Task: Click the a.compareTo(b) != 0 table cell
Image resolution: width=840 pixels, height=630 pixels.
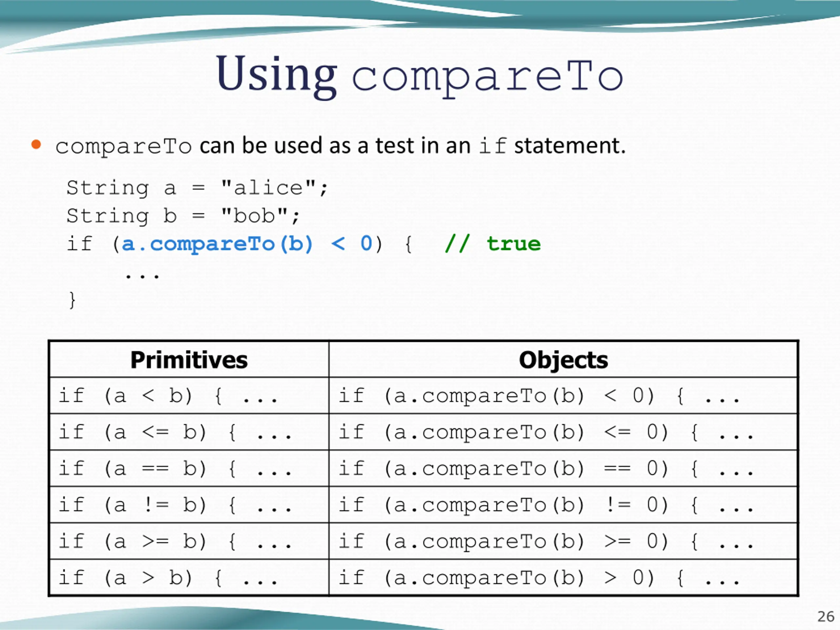Action: (563, 505)
